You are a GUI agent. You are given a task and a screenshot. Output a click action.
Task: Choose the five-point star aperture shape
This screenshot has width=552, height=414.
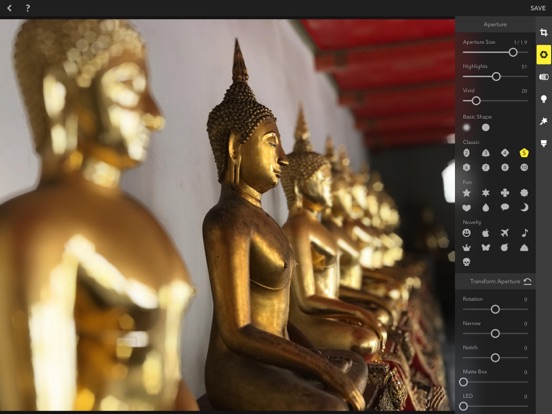click(466, 193)
